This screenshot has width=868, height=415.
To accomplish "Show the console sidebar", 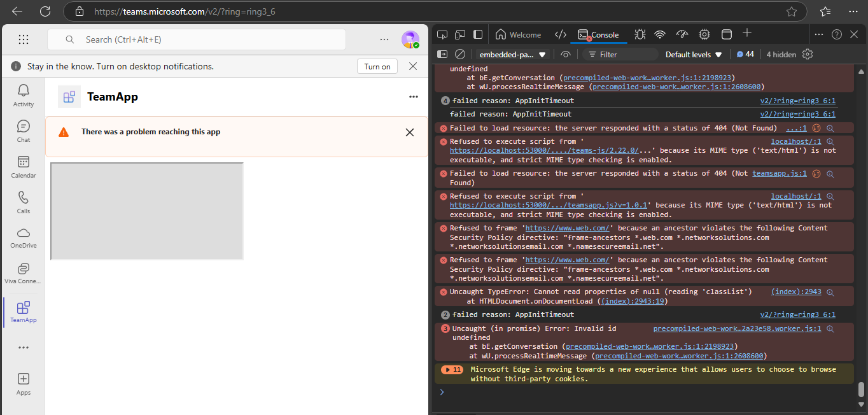I will pyautogui.click(x=442, y=54).
